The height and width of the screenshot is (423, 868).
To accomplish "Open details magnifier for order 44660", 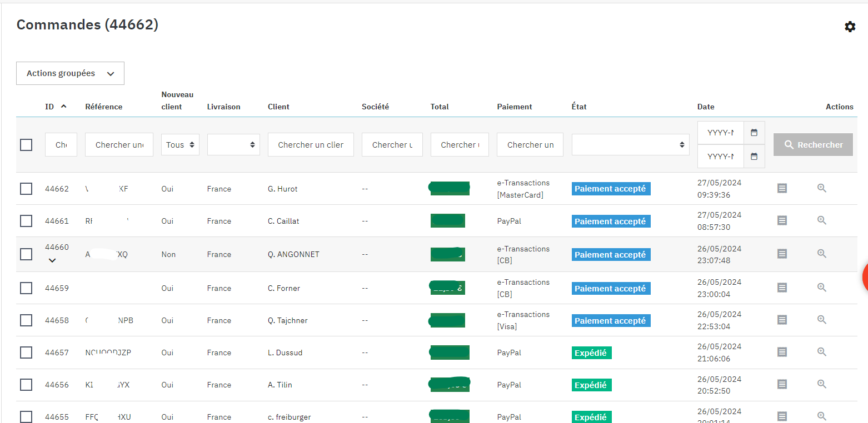I will pos(822,254).
